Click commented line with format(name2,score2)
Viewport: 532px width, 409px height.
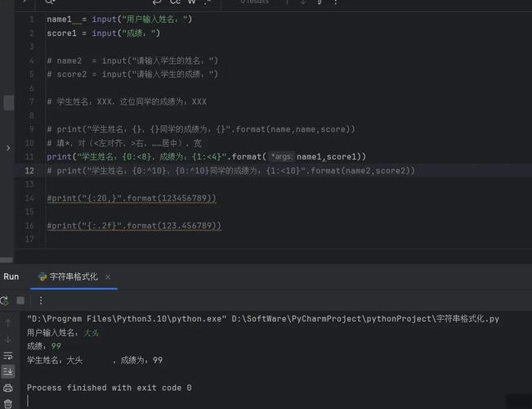click(x=230, y=170)
